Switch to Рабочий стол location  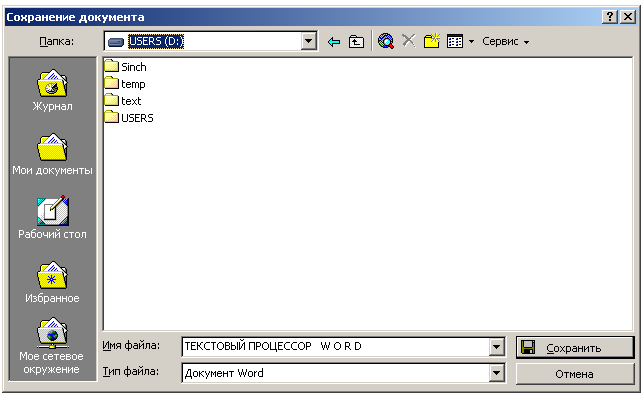(52, 218)
